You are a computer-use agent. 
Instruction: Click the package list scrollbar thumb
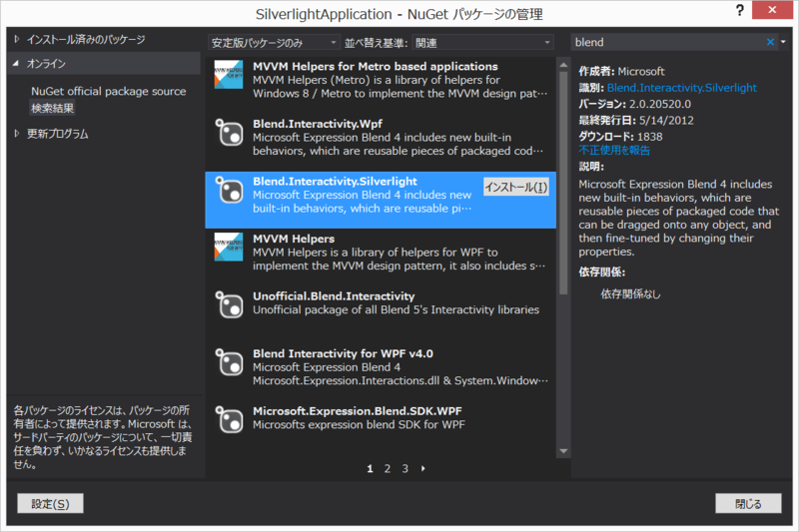coord(563,183)
